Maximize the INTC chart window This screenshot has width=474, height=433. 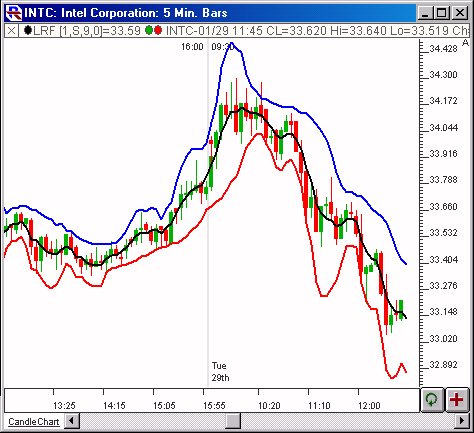point(441,13)
